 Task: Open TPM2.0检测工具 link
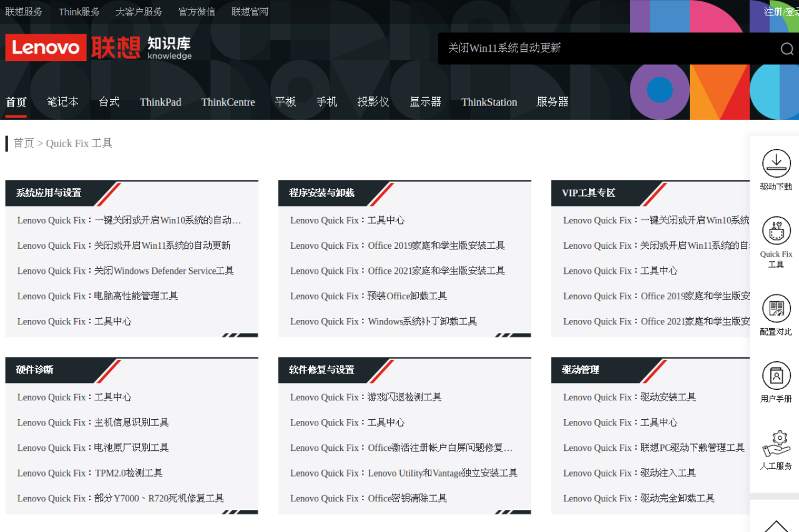pos(90,473)
